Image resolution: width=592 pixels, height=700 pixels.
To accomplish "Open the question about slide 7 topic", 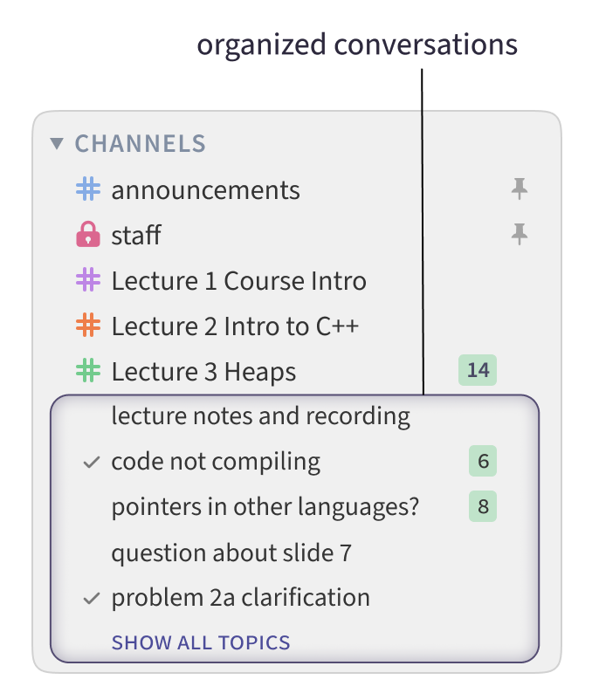I will tap(231, 552).
